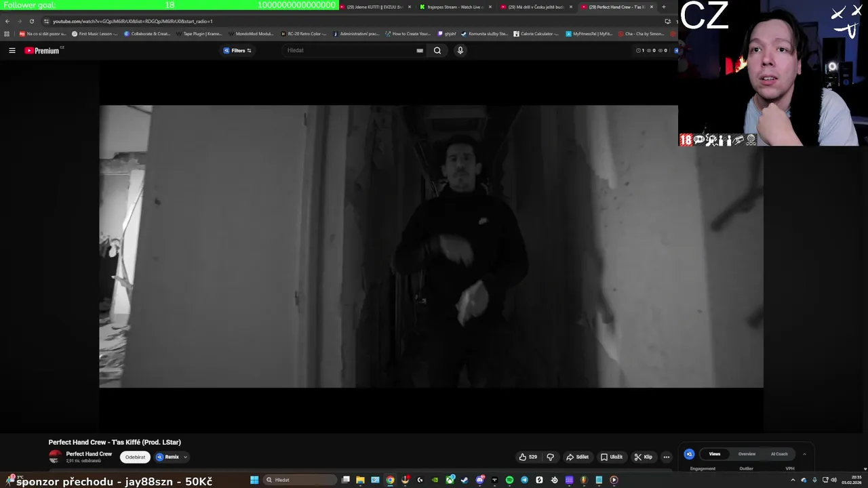Share the video via Sdílet

(x=577, y=457)
